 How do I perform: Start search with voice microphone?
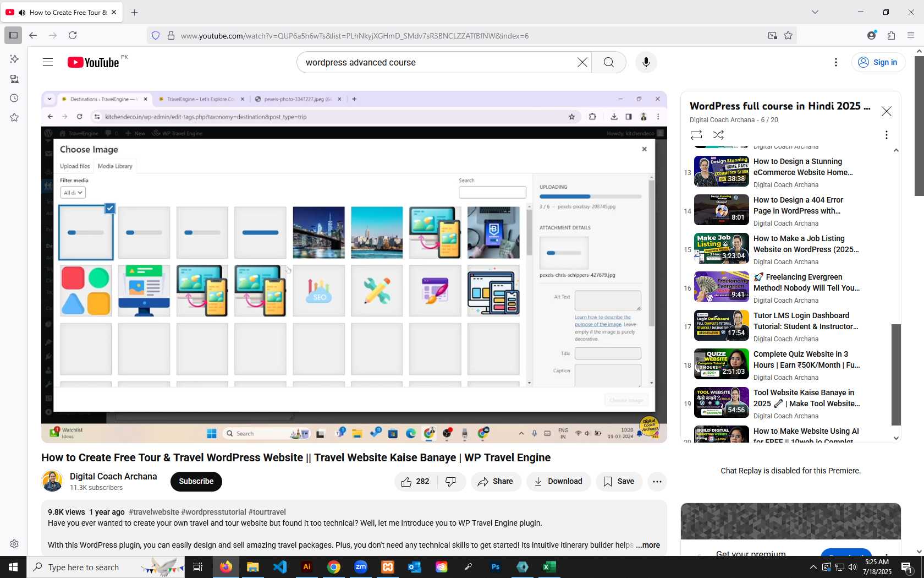click(x=646, y=62)
